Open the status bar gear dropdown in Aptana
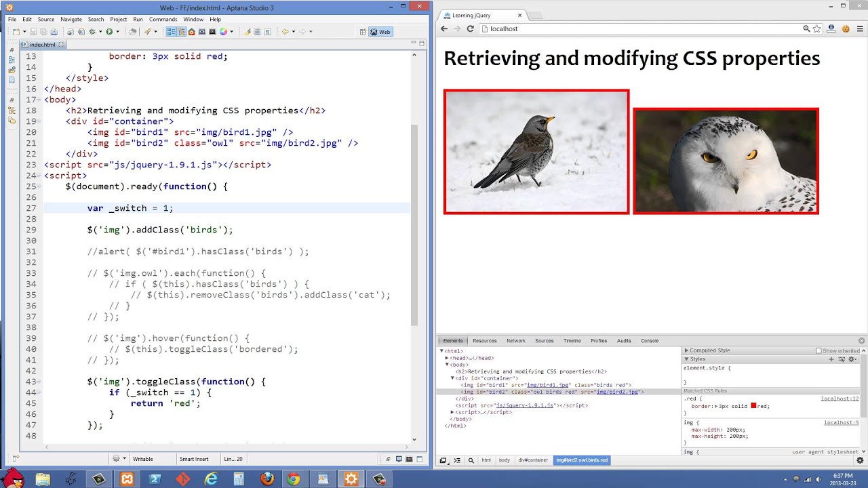868x488 pixels. tap(119, 459)
